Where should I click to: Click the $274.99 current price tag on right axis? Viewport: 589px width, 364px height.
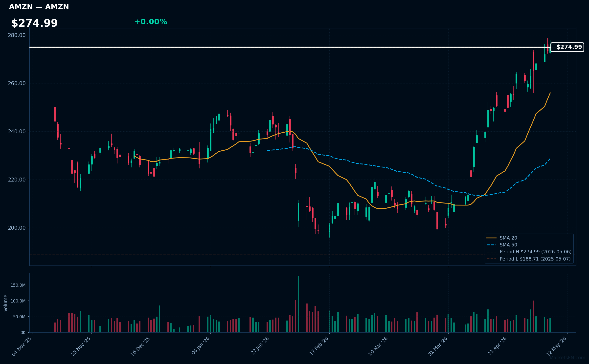[567, 47]
